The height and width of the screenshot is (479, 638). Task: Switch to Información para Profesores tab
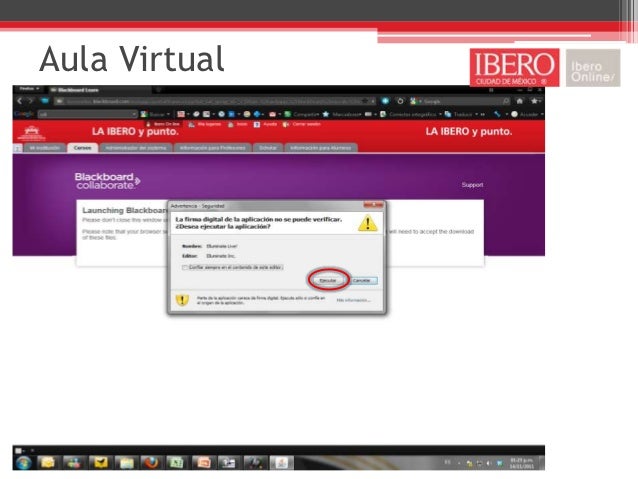(x=212, y=148)
